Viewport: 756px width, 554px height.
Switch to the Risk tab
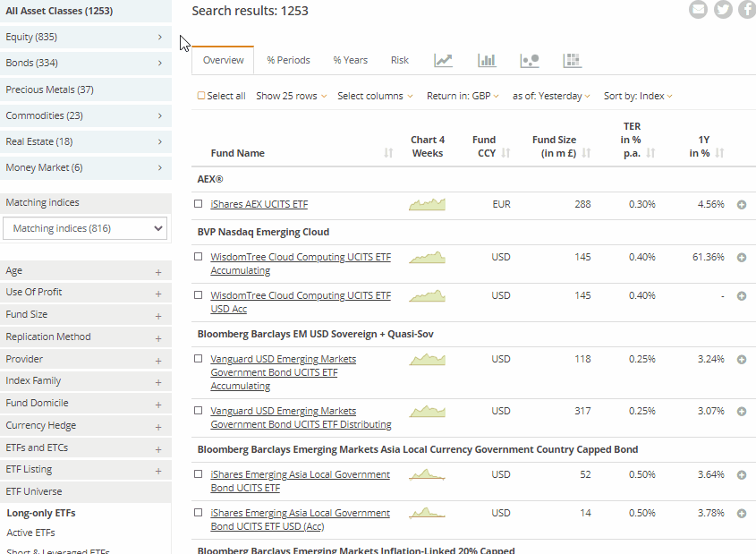tap(400, 60)
